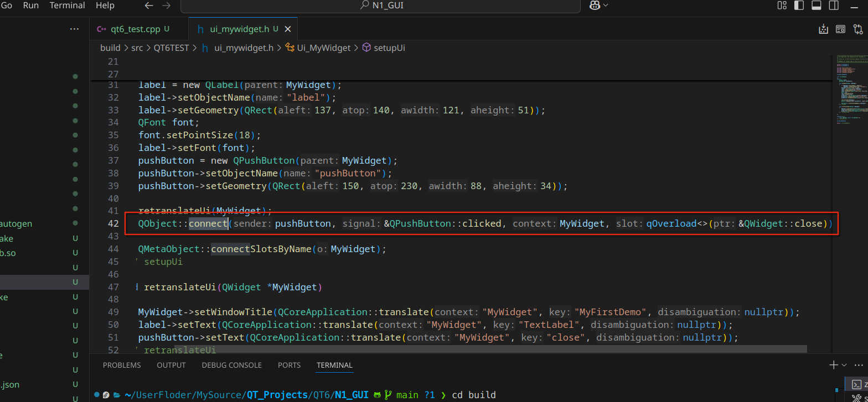Switch to the PROBLEMS panel tab

click(x=122, y=365)
